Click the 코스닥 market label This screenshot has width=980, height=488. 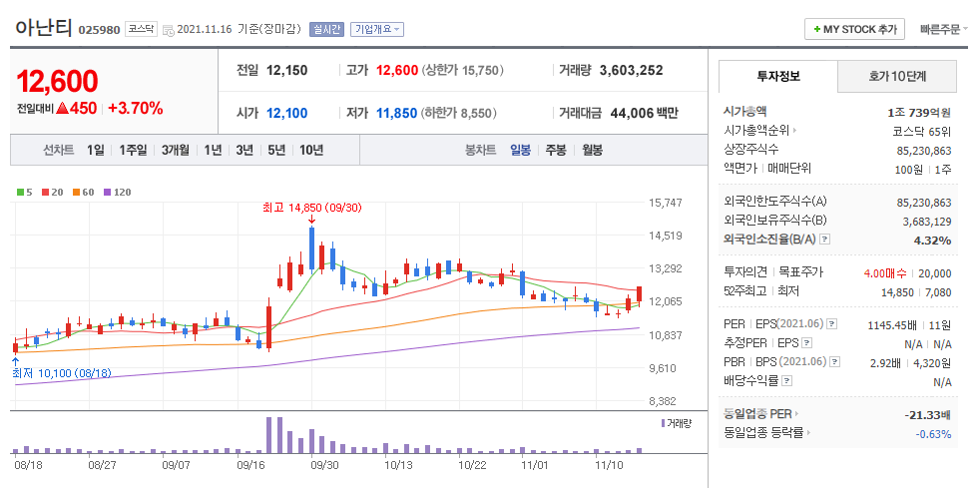pos(142,29)
